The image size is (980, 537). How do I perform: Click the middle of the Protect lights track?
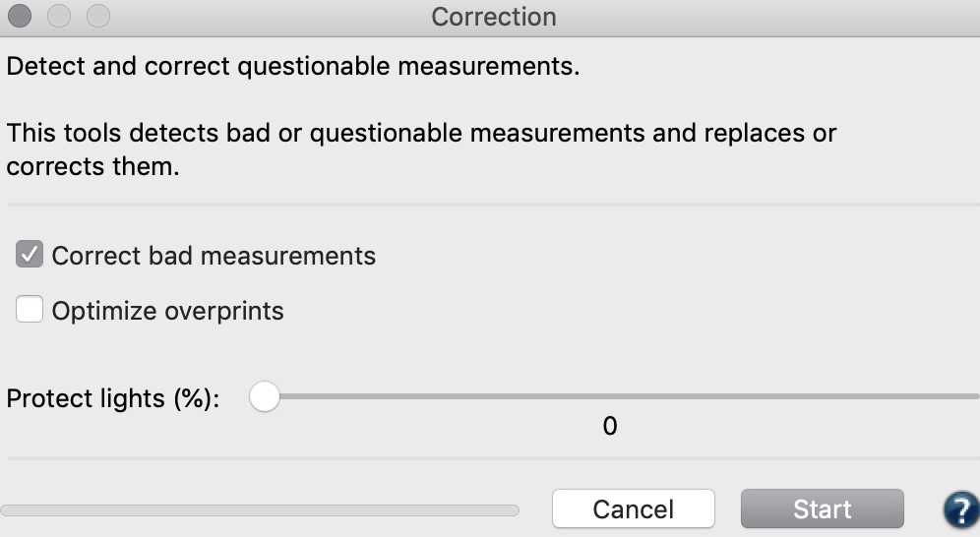coord(620,397)
